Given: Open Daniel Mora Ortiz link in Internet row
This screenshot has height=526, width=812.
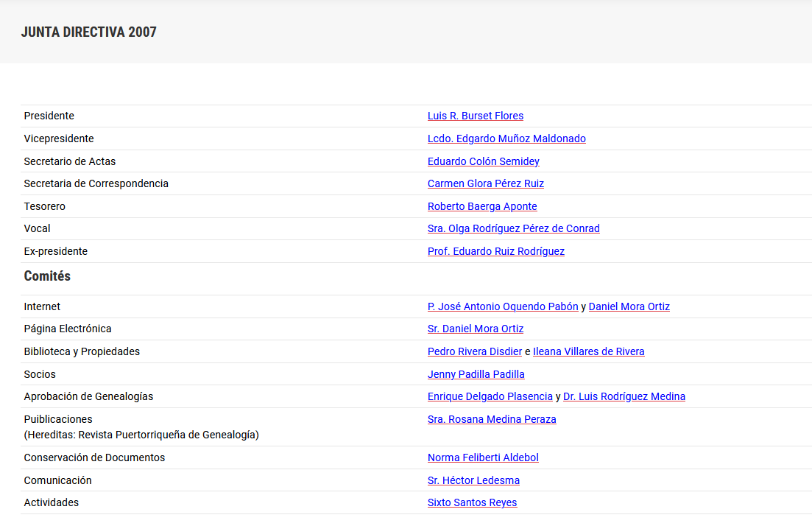Looking at the screenshot, I should click(629, 306).
